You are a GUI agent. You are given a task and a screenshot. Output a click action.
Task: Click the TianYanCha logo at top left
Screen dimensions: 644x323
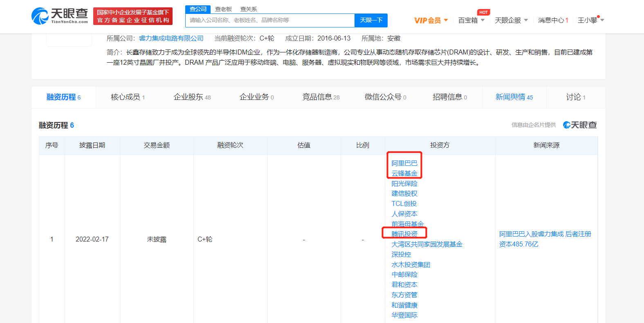[60, 16]
